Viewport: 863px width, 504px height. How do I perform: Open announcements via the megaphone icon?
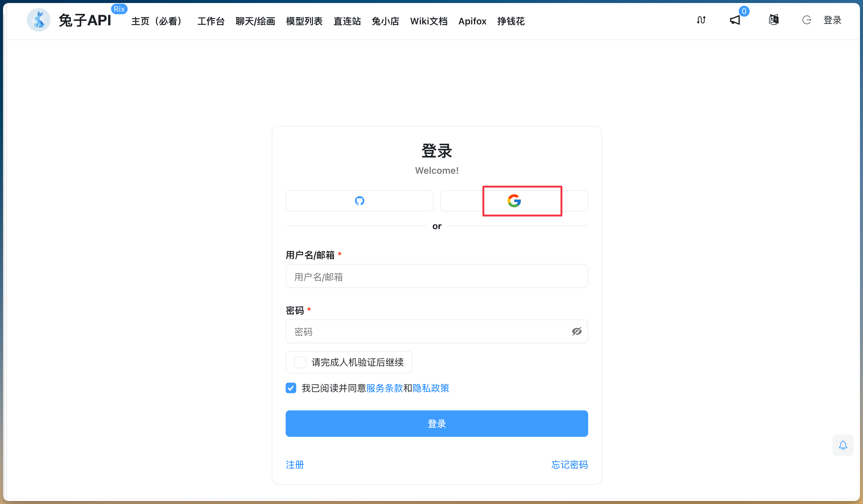pyautogui.click(x=735, y=20)
